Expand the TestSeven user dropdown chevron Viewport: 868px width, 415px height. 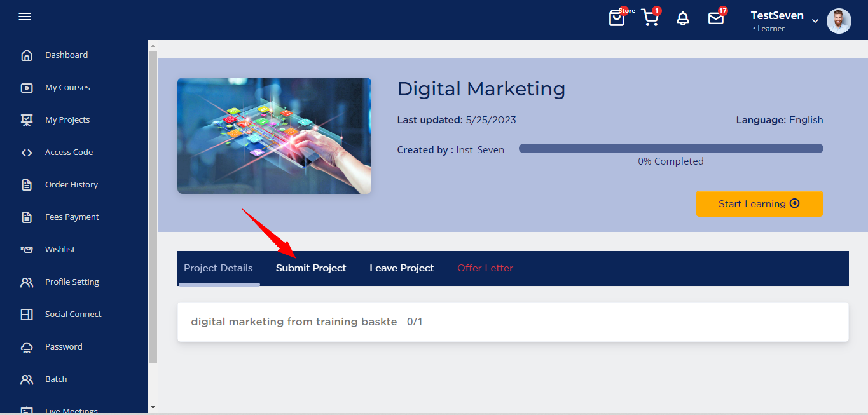click(x=815, y=21)
